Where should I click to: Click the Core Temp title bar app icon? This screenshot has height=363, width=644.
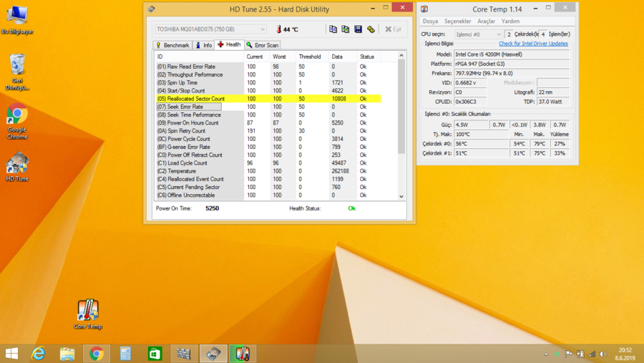tap(424, 9)
